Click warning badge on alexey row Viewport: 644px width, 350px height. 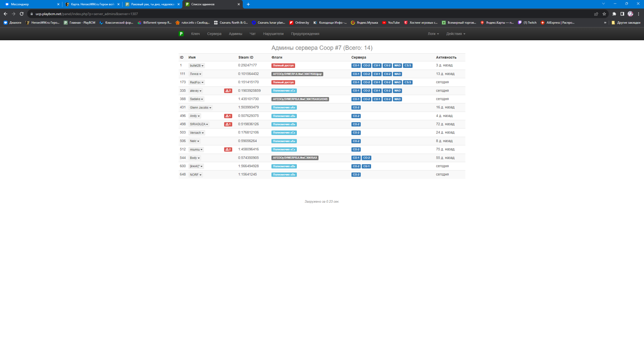(228, 91)
